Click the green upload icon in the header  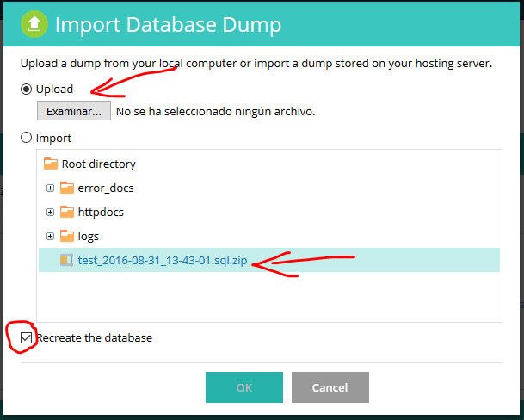point(34,24)
